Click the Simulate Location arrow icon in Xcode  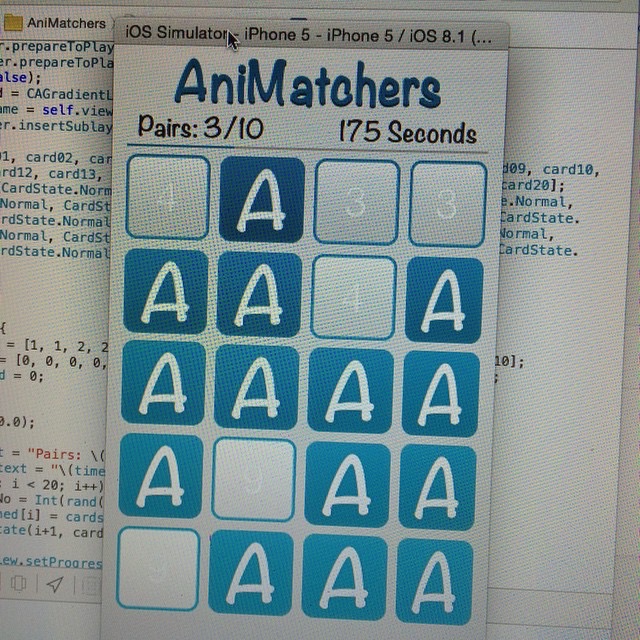[55, 584]
